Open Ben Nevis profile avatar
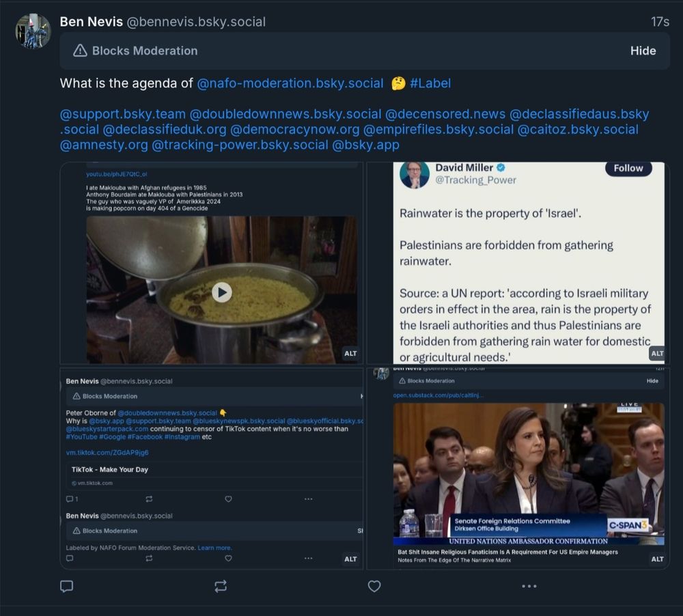Image resolution: width=683 pixels, height=616 pixels. click(x=33, y=31)
